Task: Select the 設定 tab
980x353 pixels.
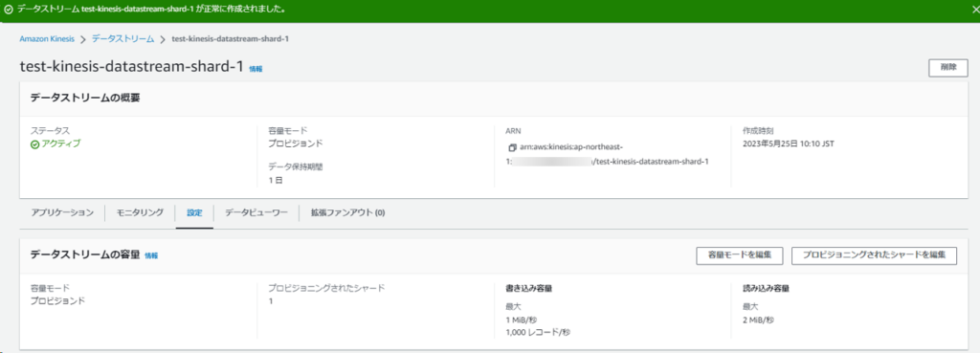Action: pos(194,213)
